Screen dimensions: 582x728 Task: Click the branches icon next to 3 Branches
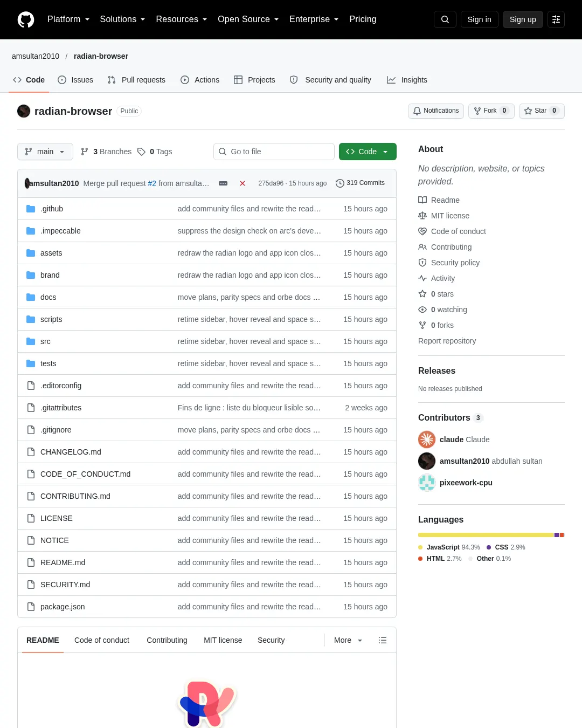[x=85, y=152]
